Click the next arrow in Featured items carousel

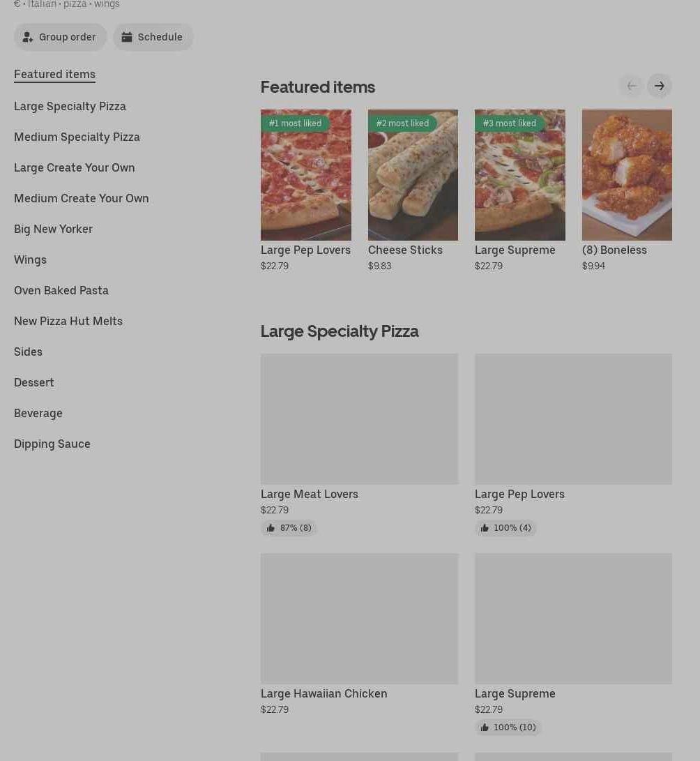[x=659, y=86]
